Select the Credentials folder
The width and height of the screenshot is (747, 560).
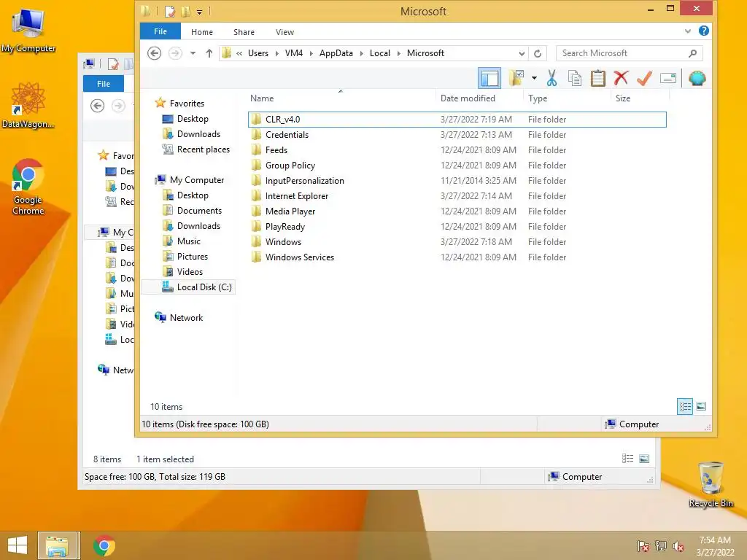click(457, 135)
